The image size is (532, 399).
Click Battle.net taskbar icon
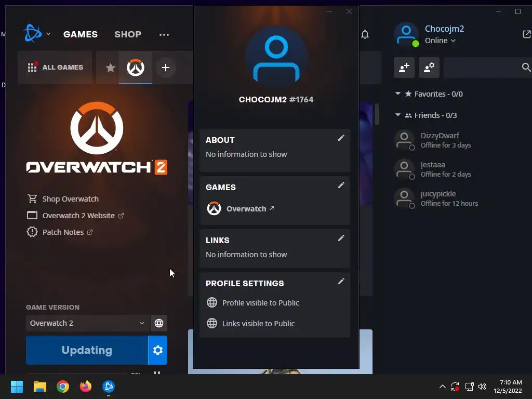(109, 387)
